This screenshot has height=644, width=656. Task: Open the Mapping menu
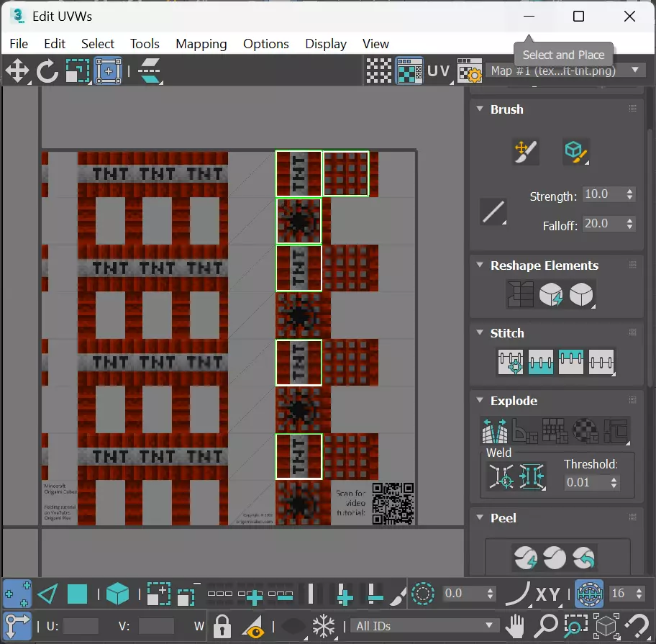coord(201,43)
